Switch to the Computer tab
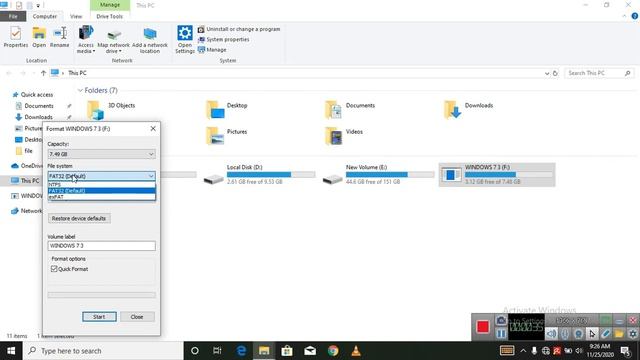The height and width of the screenshot is (360, 640). click(44, 16)
